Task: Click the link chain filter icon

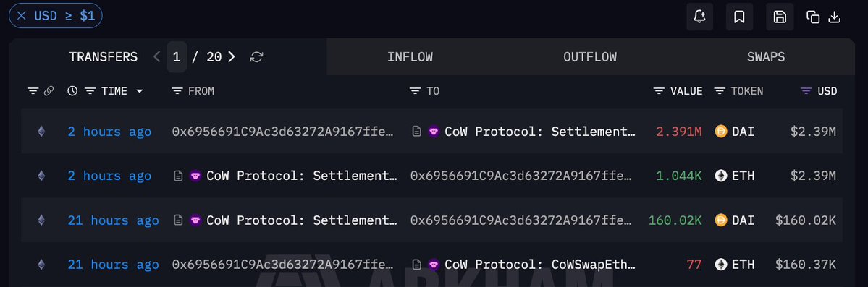Action: tap(49, 90)
